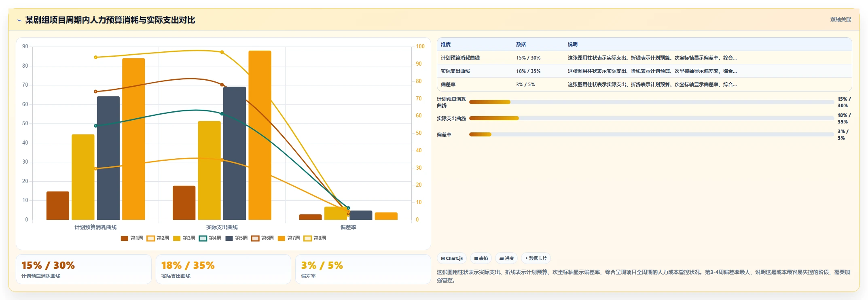The image size is (868, 300).
Task: Click the brown bar in 计划预算消耗曲线 group
Action: tap(58, 206)
